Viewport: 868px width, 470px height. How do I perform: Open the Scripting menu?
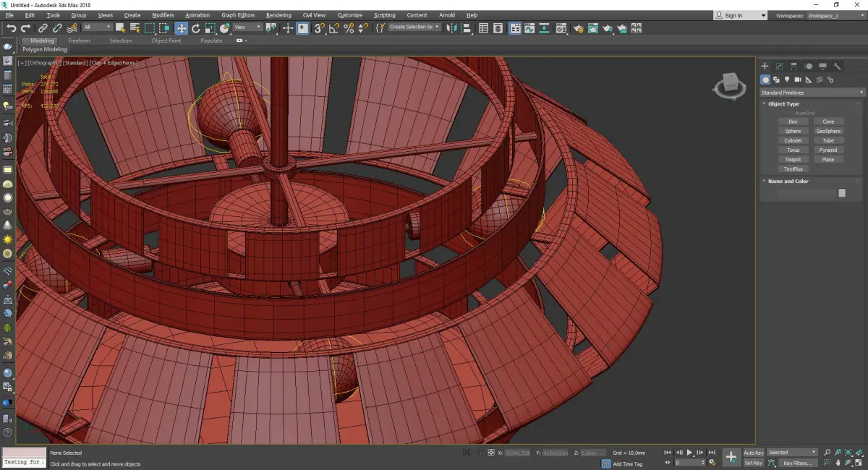[384, 15]
